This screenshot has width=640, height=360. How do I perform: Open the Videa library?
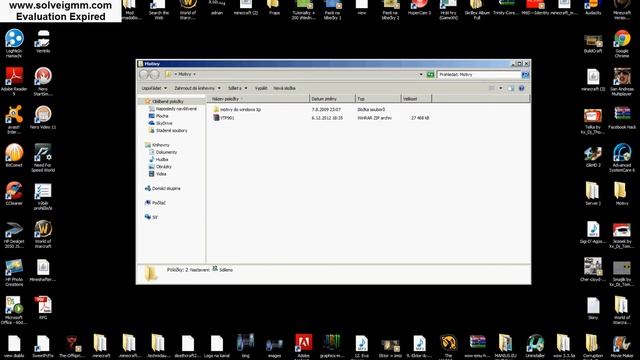[158, 174]
